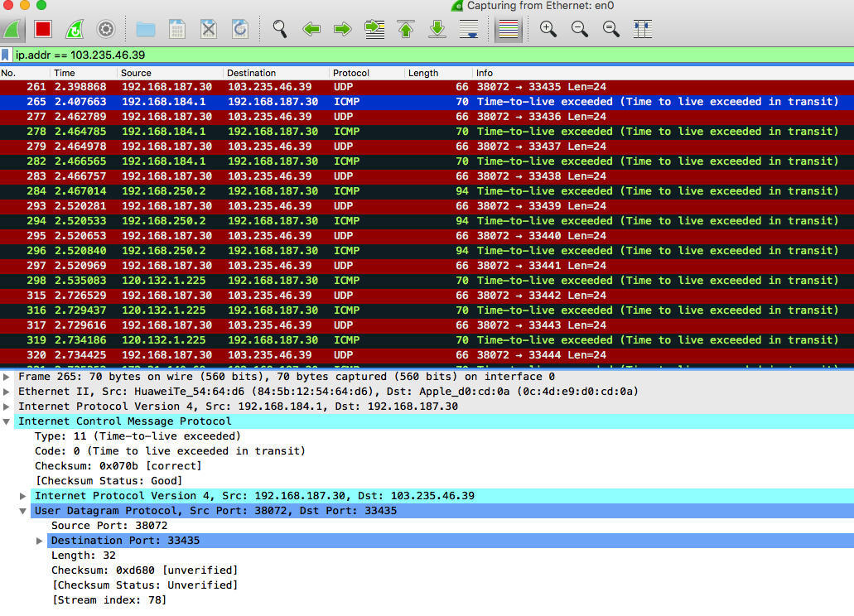Expand the Frame 265 tree row
Viewport: 854px width, 616px height.
tap(7, 377)
